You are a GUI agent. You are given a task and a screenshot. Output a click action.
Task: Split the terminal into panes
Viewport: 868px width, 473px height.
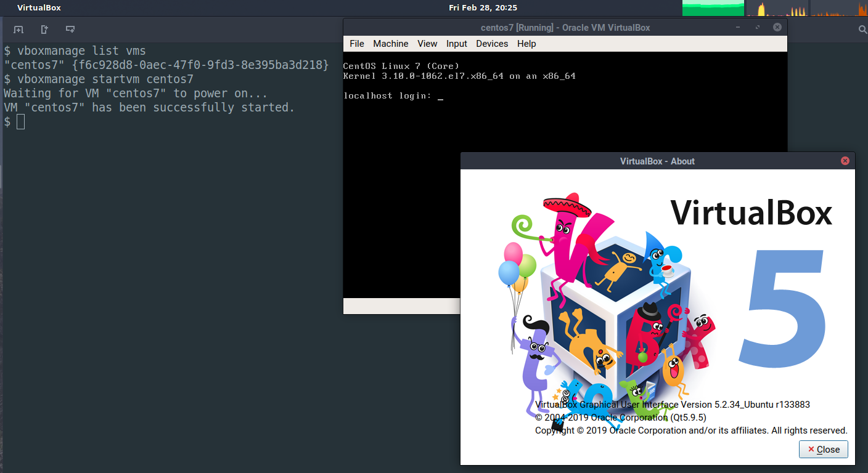pos(70,29)
